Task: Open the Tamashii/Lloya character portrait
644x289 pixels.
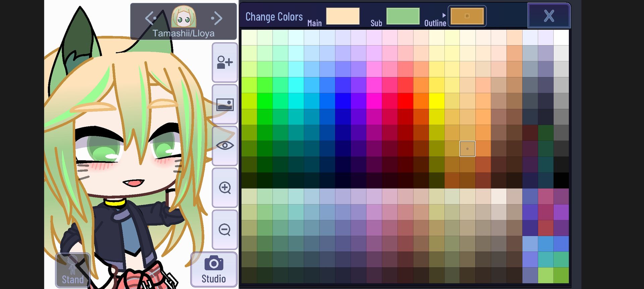Action: click(183, 16)
